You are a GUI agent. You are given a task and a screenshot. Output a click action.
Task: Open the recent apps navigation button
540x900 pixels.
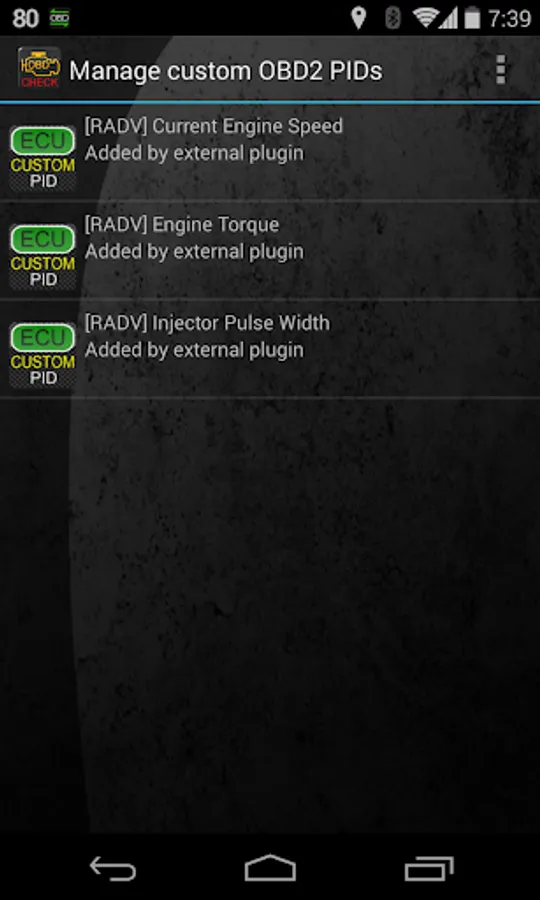tap(429, 868)
